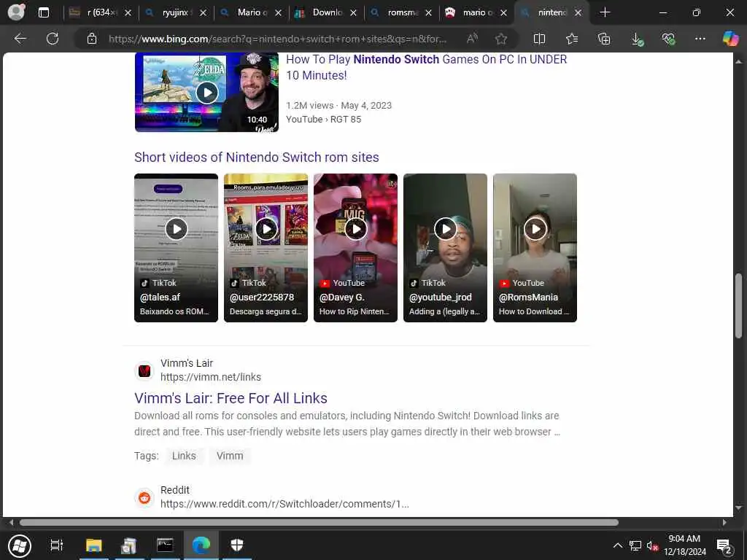The width and height of the screenshot is (747, 560).
Task: Open File Explorer from taskbar
Action: (94, 545)
